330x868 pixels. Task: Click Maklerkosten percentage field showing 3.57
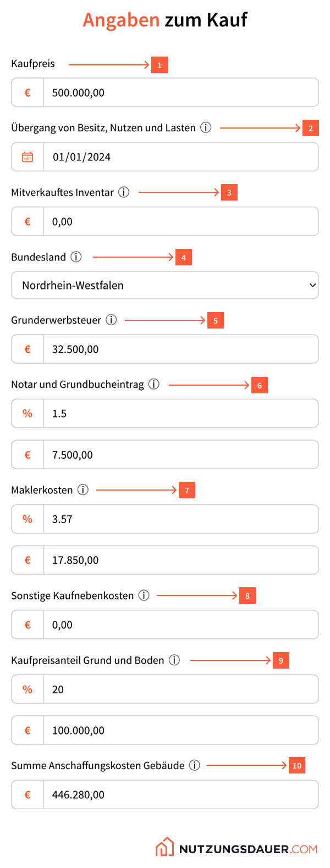pos(180,519)
